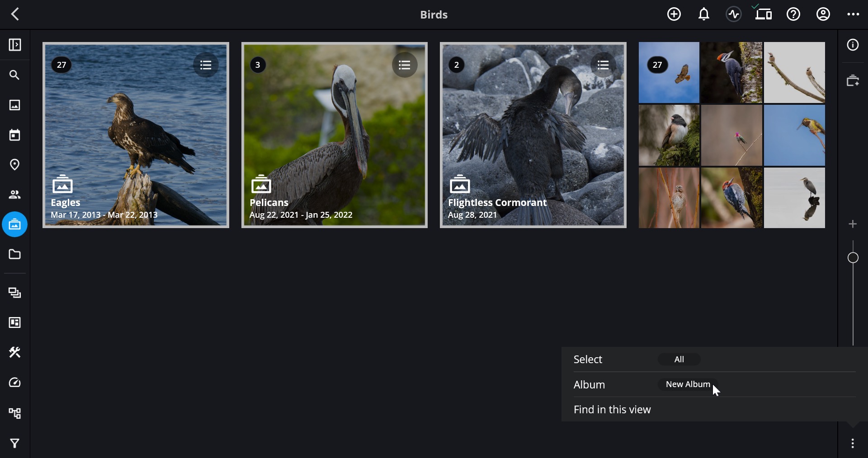Image resolution: width=868 pixels, height=458 pixels.
Task: Open the stacks icon in sidebar
Action: click(15, 293)
